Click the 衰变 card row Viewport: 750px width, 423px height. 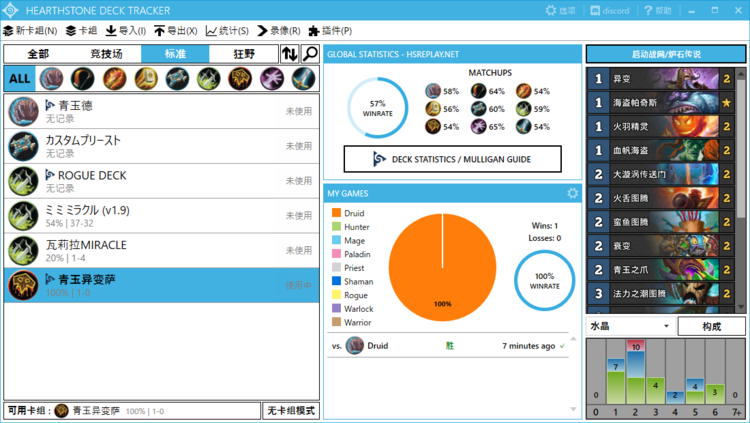(x=661, y=246)
